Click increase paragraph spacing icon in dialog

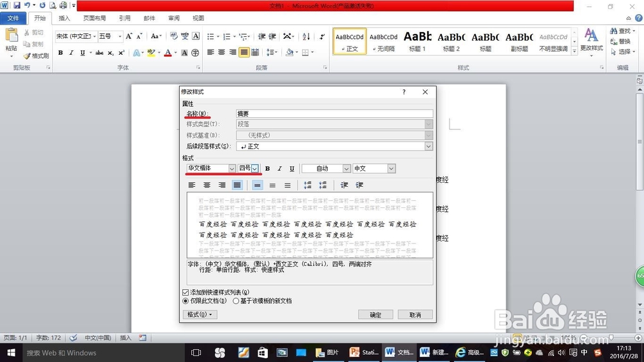[308, 186]
